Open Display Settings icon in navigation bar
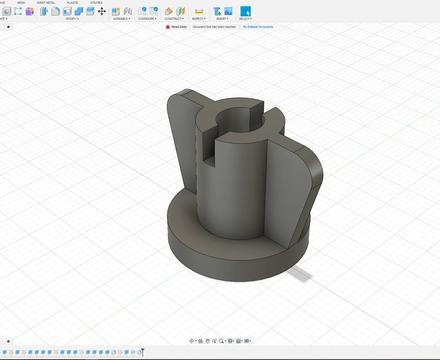 (230, 341)
